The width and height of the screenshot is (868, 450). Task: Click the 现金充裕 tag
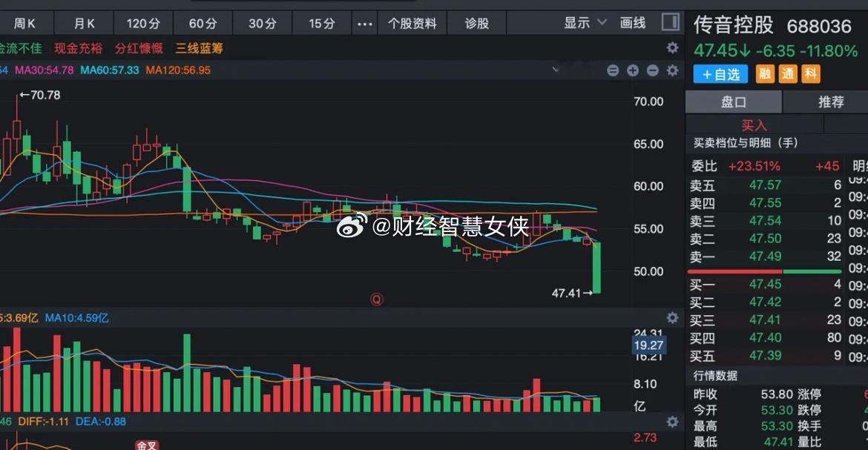tap(78, 48)
